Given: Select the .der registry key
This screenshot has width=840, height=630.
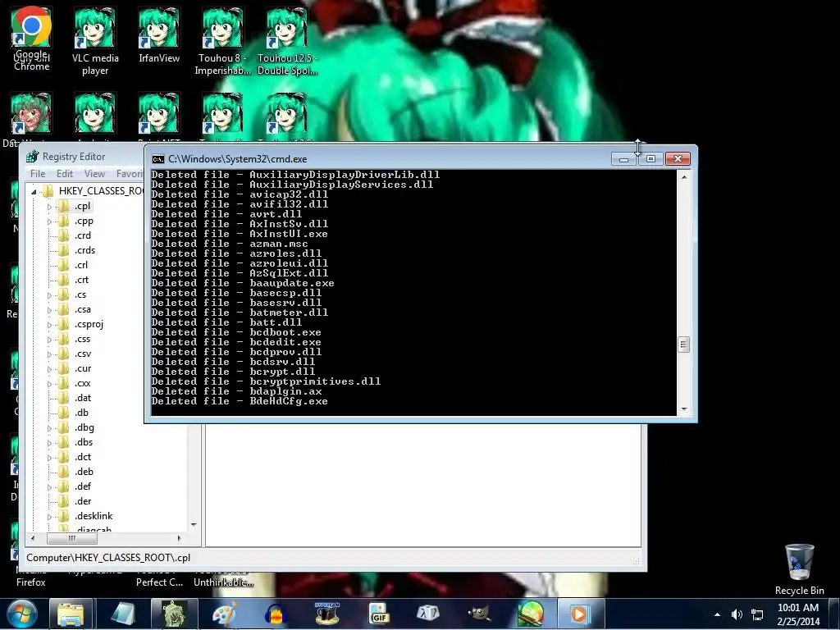Looking at the screenshot, I should pyautogui.click(x=83, y=501).
